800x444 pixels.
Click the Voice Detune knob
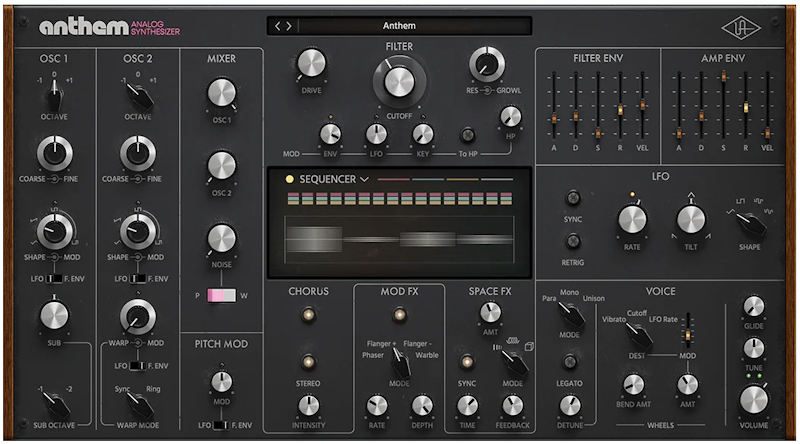pos(570,406)
